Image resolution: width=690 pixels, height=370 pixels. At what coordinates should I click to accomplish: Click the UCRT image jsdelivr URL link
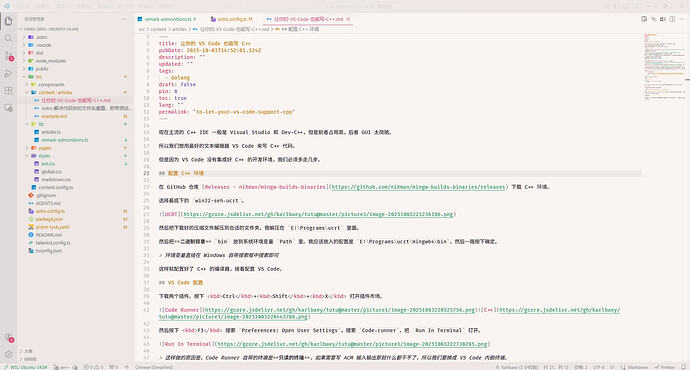click(x=318, y=214)
